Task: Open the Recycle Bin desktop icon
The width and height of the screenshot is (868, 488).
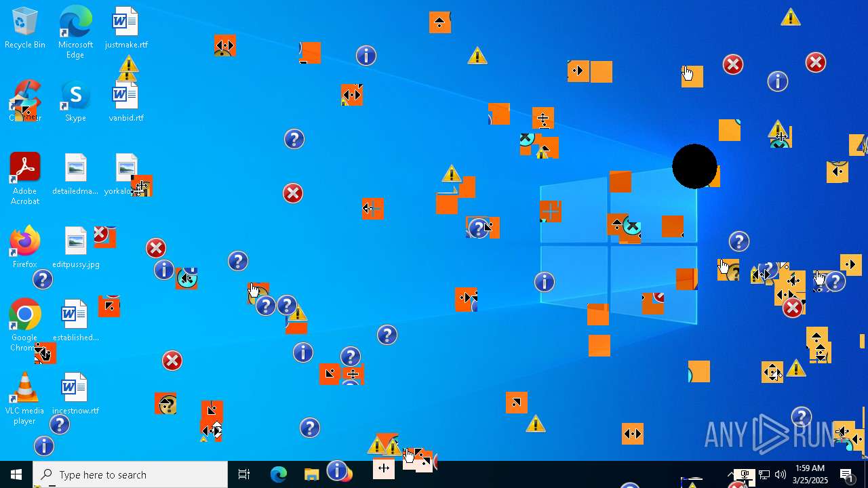Action: tap(25, 28)
